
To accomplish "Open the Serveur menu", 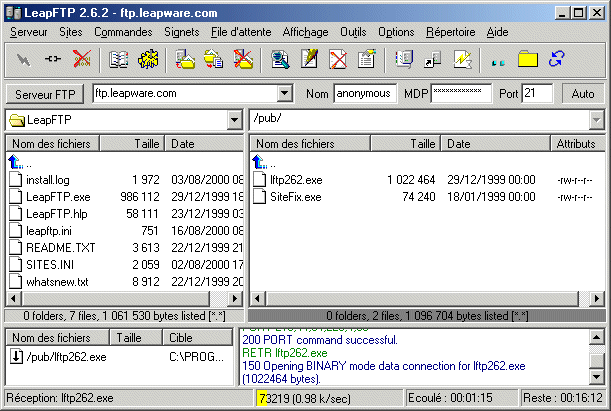I will (28, 32).
